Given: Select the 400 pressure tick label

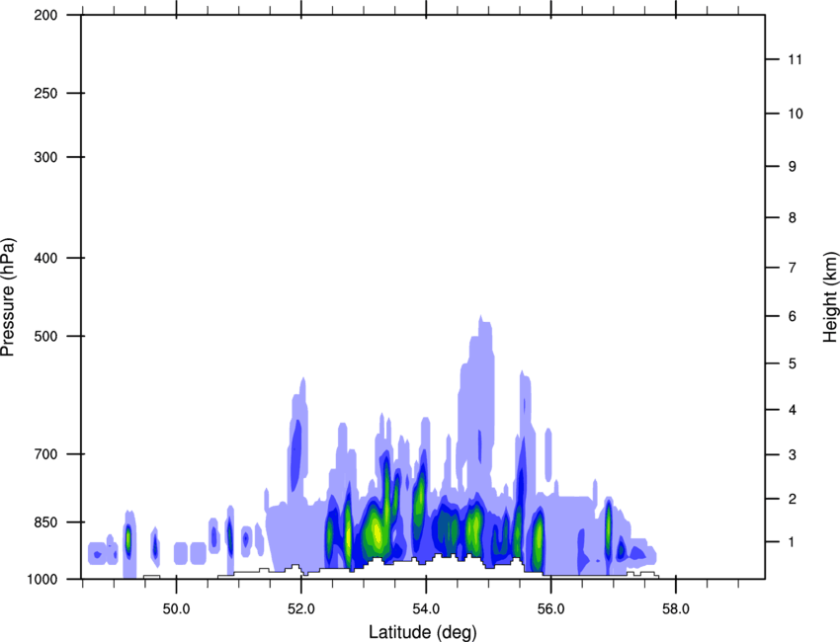Looking at the screenshot, I should [46, 258].
